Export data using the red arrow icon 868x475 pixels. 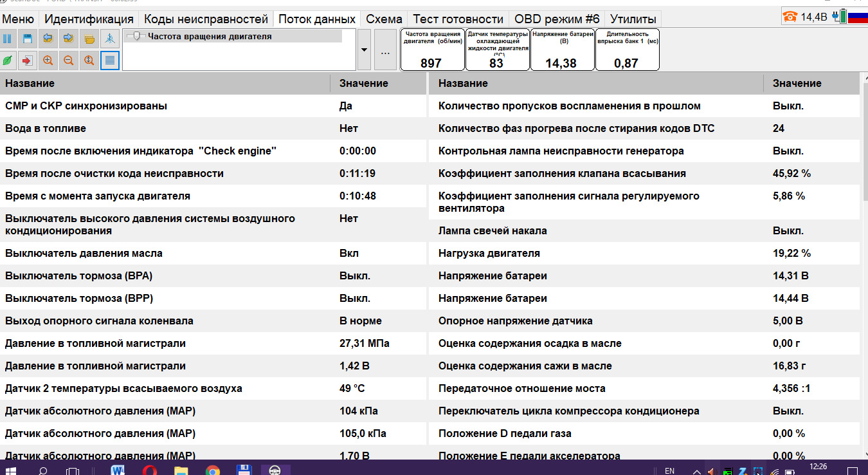click(28, 60)
